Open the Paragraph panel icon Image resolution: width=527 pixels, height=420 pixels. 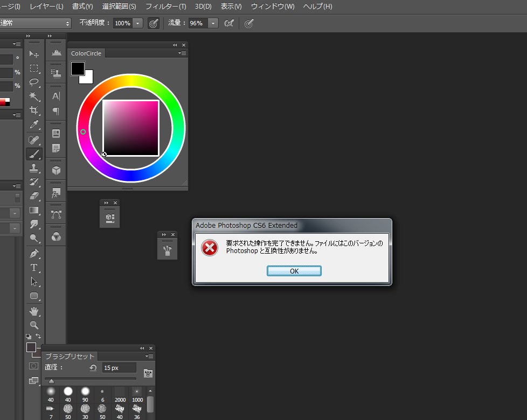(56, 110)
